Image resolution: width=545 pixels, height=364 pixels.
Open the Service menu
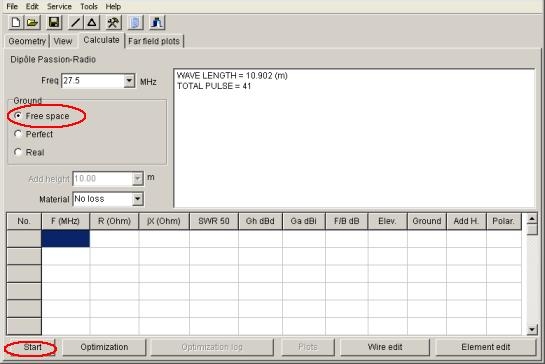coord(59,6)
